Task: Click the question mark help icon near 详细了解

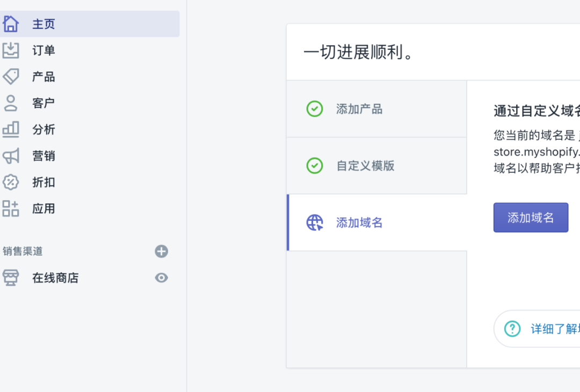Action: coord(512,329)
